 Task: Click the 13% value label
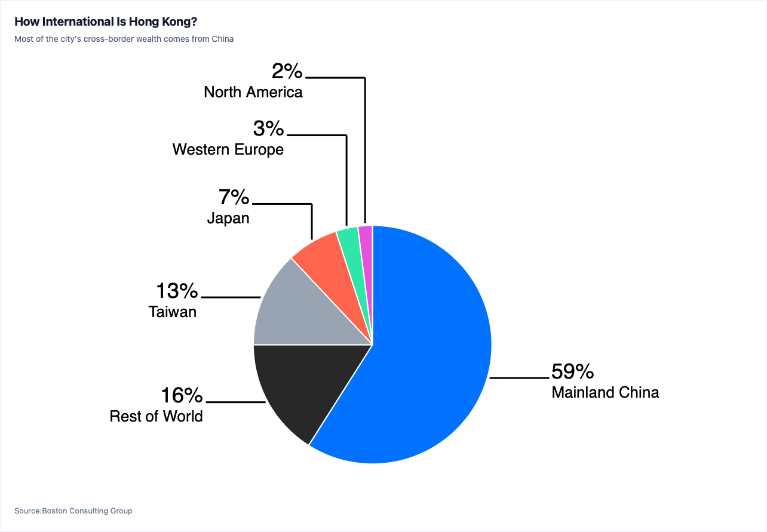tap(177, 291)
